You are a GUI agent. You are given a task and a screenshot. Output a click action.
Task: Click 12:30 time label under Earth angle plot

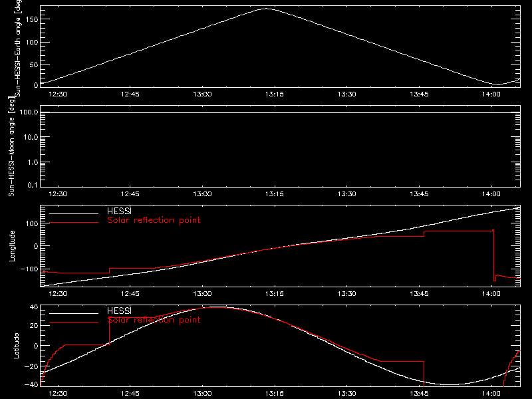coord(58,94)
